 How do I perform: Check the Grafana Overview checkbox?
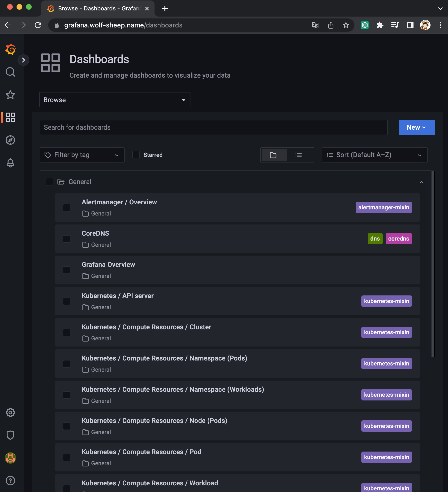coord(67,270)
